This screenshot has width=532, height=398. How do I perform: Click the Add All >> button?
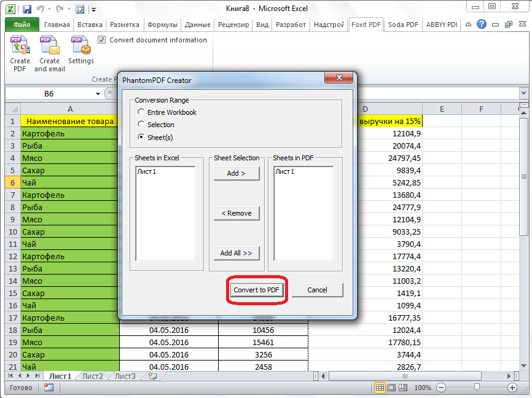tap(237, 253)
